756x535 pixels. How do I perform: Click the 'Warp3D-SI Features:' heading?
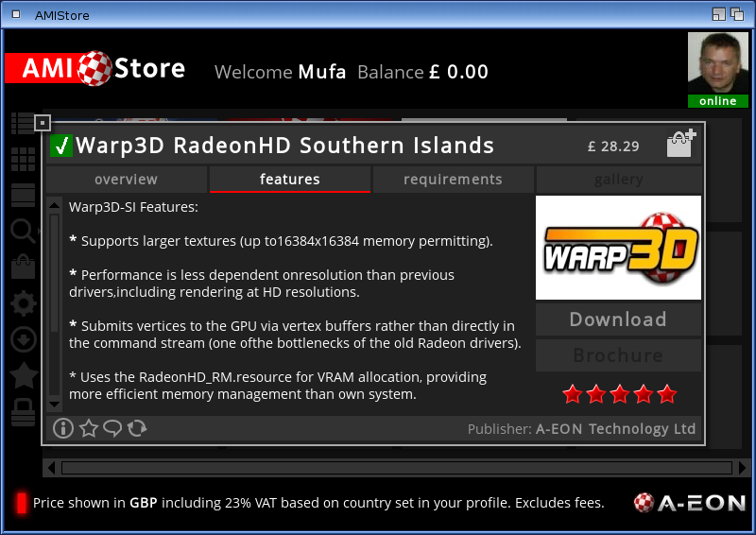(x=133, y=207)
